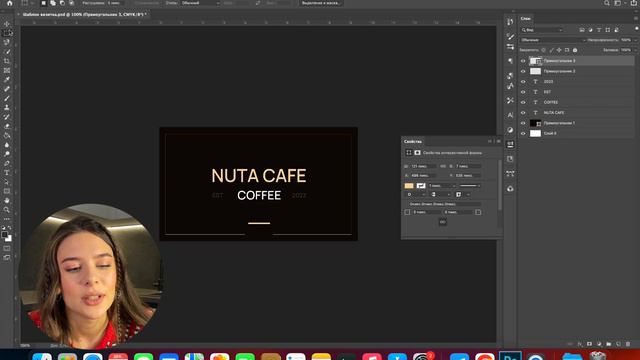Screen dimensions: 640x360
Task: Open the shape fill color swatch
Action: pyautogui.click(x=409, y=186)
